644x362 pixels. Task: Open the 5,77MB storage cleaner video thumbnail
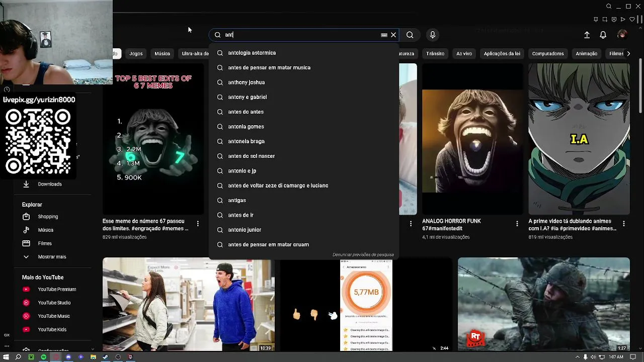point(366,304)
